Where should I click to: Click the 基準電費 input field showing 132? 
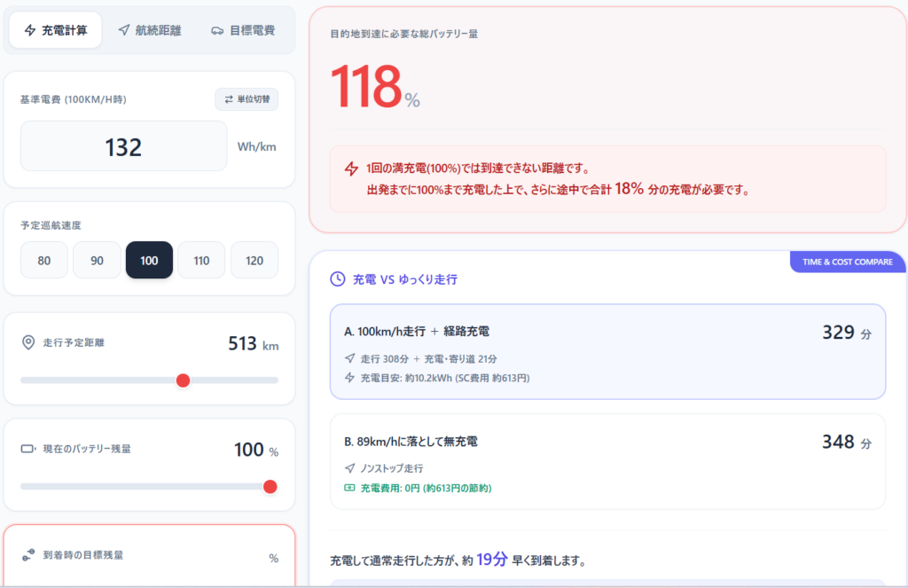[123, 146]
